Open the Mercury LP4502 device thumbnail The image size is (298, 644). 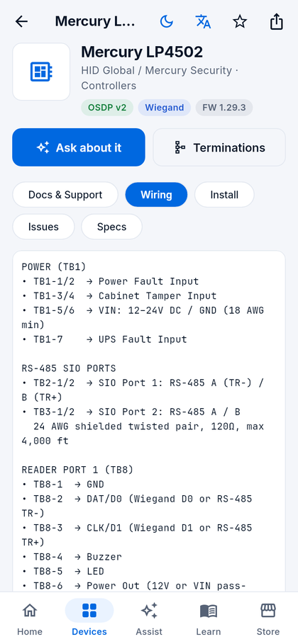point(41,72)
